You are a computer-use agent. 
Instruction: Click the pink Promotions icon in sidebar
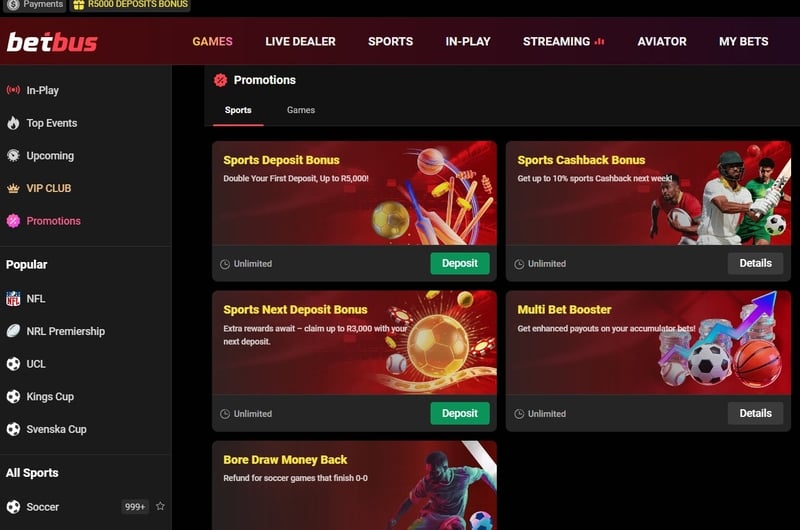13,221
